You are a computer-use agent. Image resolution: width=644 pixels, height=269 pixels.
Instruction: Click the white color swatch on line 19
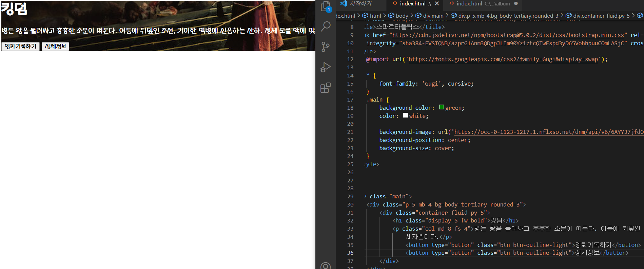click(406, 115)
